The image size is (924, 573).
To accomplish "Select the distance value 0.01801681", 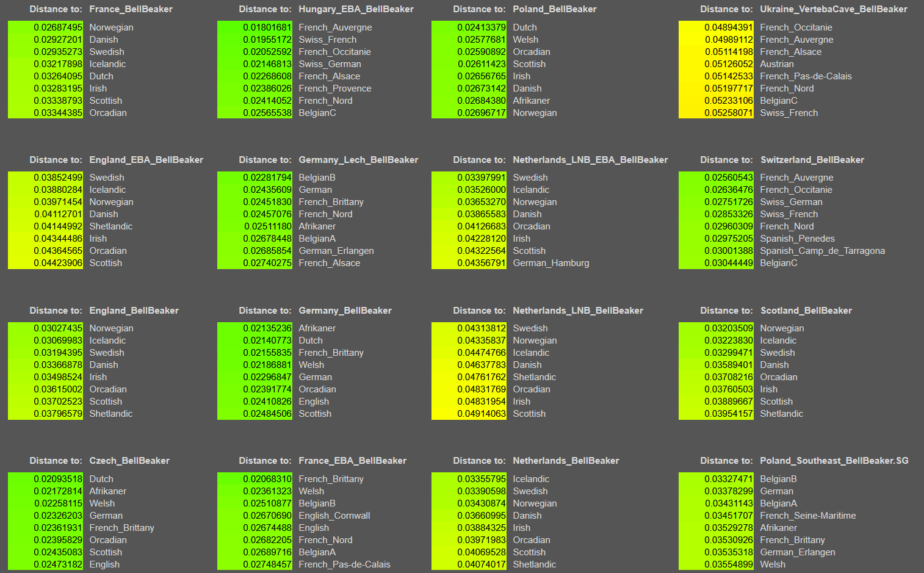I will click(267, 27).
